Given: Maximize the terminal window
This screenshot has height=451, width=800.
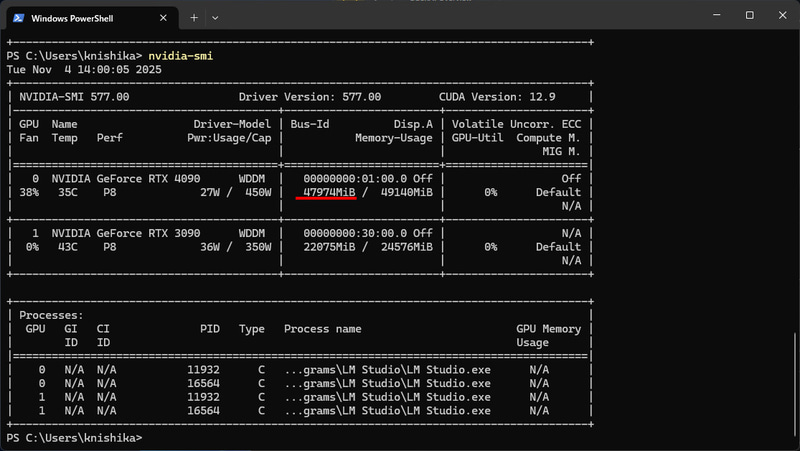Looking at the screenshot, I should click(x=749, y=15).
